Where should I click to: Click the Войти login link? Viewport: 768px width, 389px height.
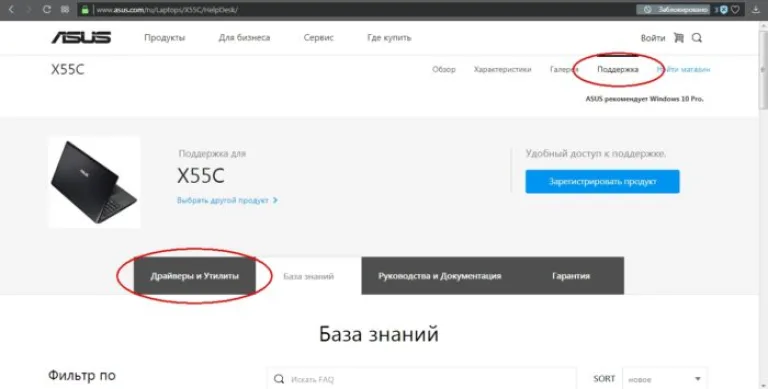coord(652,38)
